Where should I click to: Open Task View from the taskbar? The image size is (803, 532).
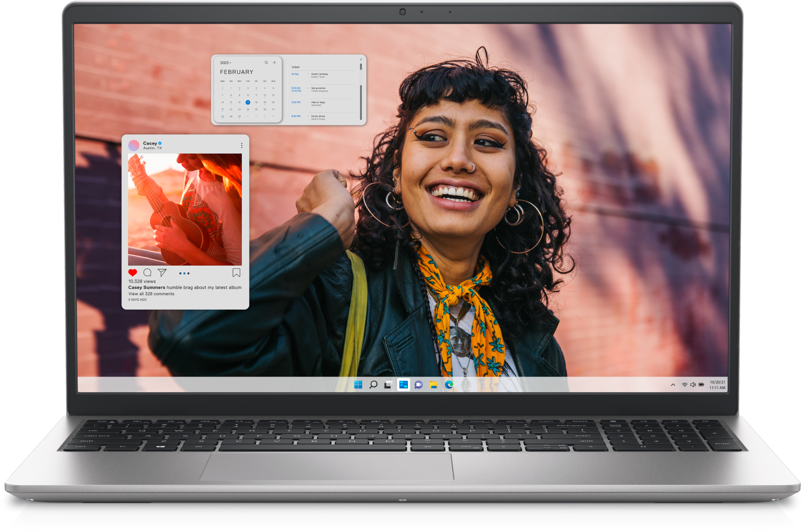(388, 385)
